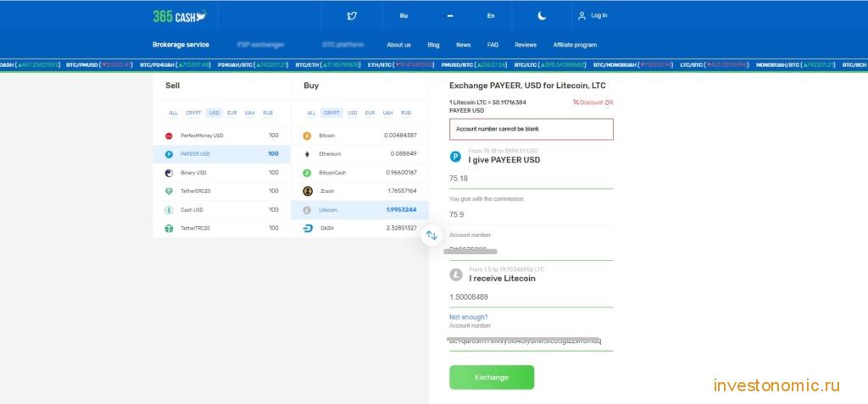Click DASH coin icon

[x=308, y=228]
